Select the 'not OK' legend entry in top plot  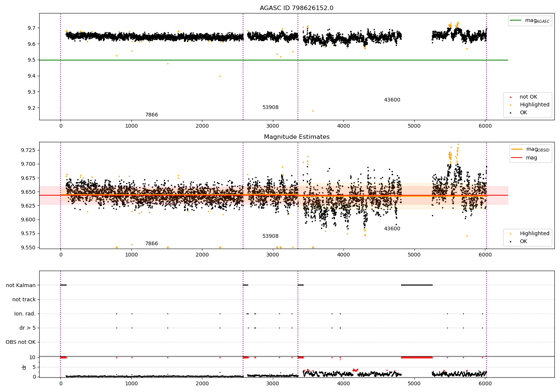[x=528, y=97]
